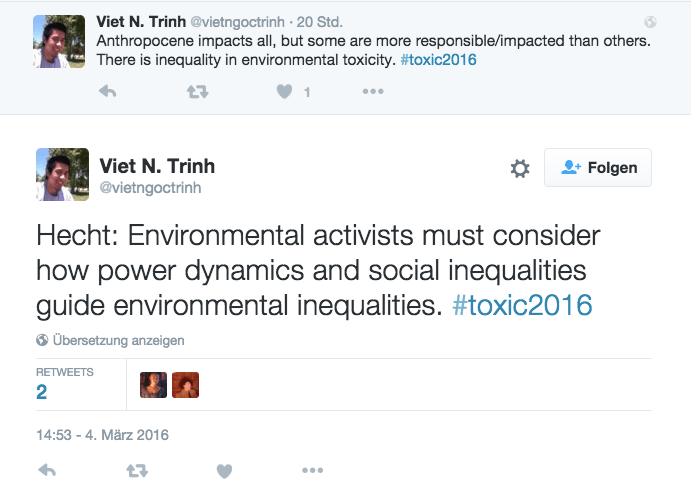Retweet the main Hecht tweet

click(x=137, y=470)
